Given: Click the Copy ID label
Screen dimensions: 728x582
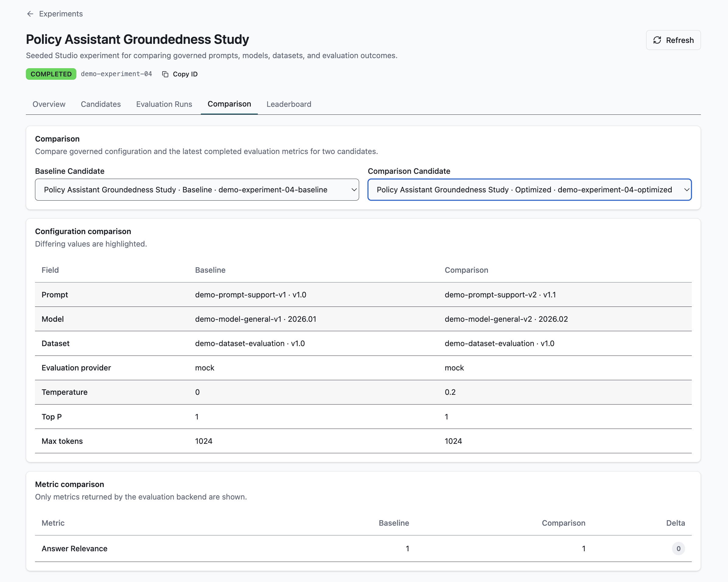Looking at the screenshot, I should (185, 74).
